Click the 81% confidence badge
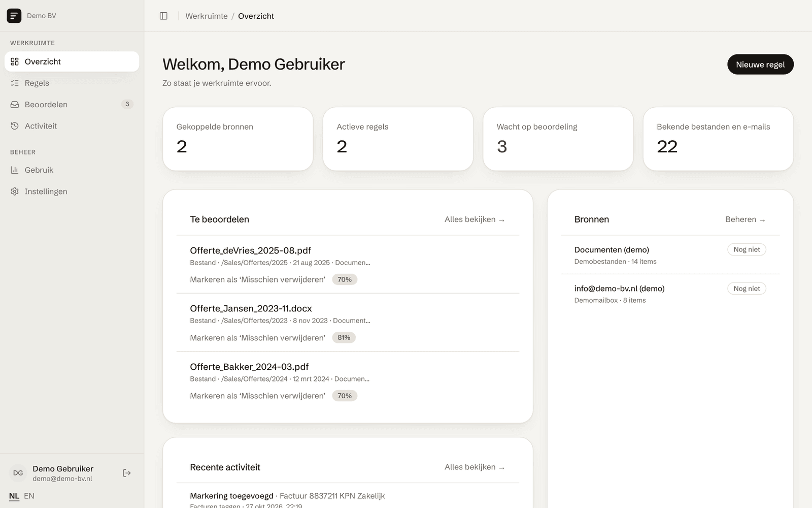 (x=344, y=338)
